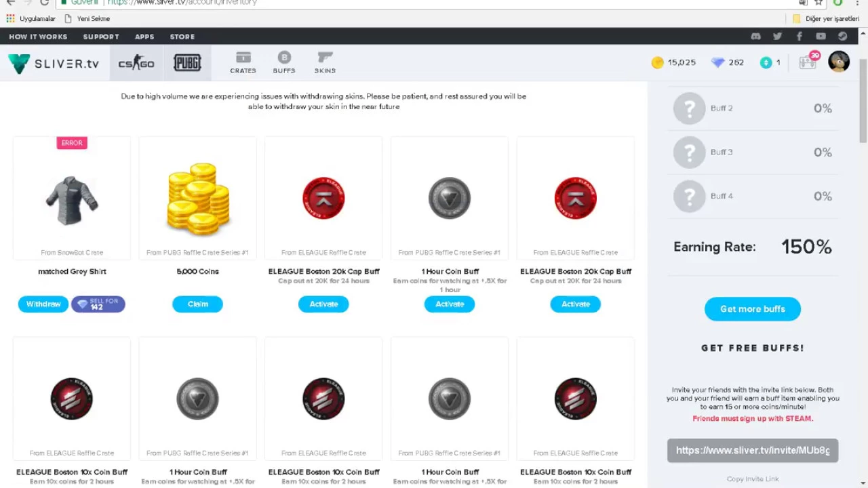Open the Crates section
This screenshot has height=488, width=868.
(x=243, y=63)
